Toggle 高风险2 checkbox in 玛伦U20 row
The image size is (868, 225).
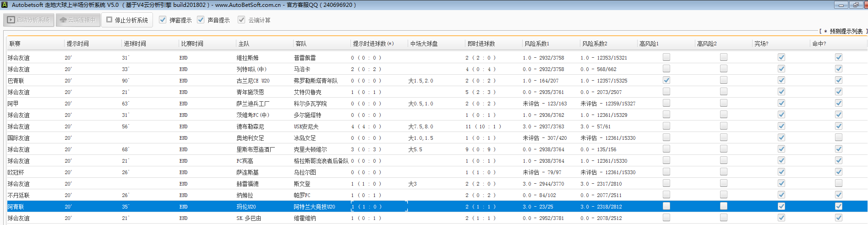pyautogui.click(x=724, y=206)
